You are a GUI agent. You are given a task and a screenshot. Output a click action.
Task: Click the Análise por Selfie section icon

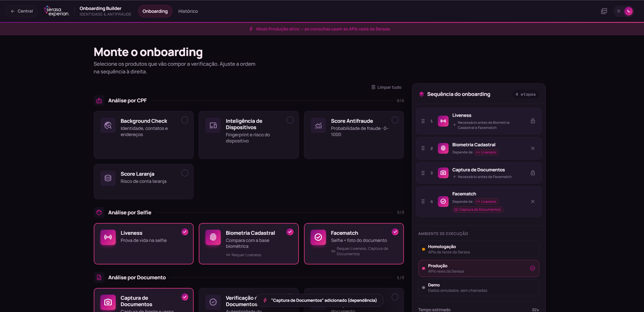pos(99,213)
